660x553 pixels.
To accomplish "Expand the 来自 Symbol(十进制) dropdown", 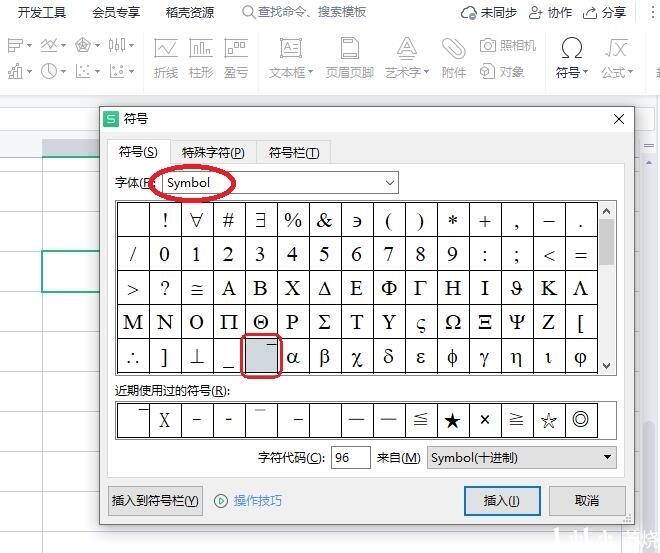I will point(522,457).
